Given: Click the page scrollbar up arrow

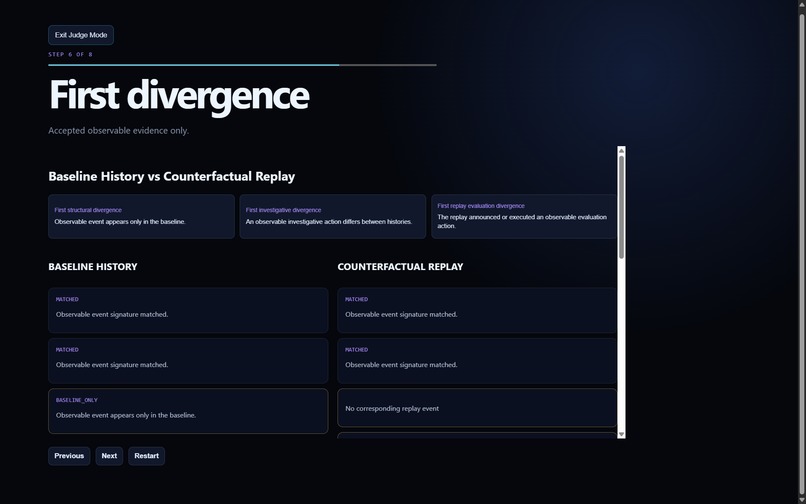Looking at the screenshot, I should point(801,4).
